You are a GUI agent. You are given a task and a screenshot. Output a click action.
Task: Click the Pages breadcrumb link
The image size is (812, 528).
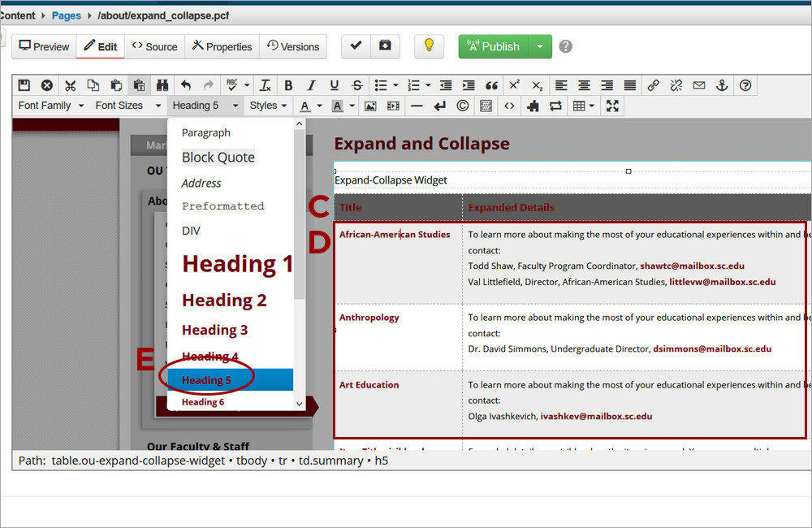pyautogui.click(x=66, y=15)
